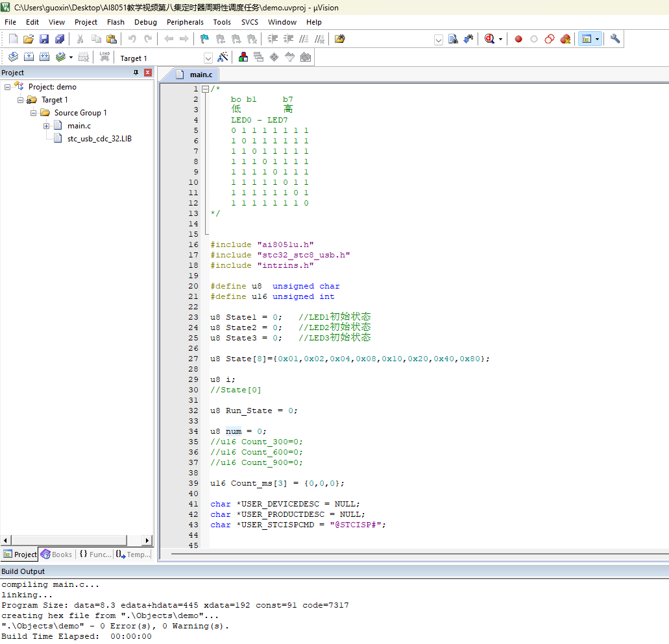
Task: Expand the main.c node in the tree
Action: pyautogui.click(x=46, y=126)
